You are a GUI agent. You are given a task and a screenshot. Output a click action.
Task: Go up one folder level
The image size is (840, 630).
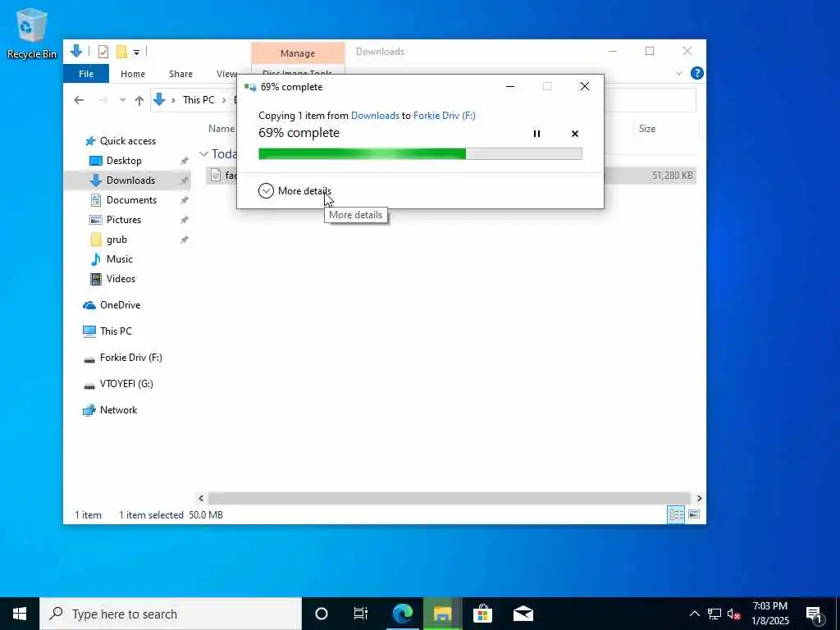[x=139, y=100]
